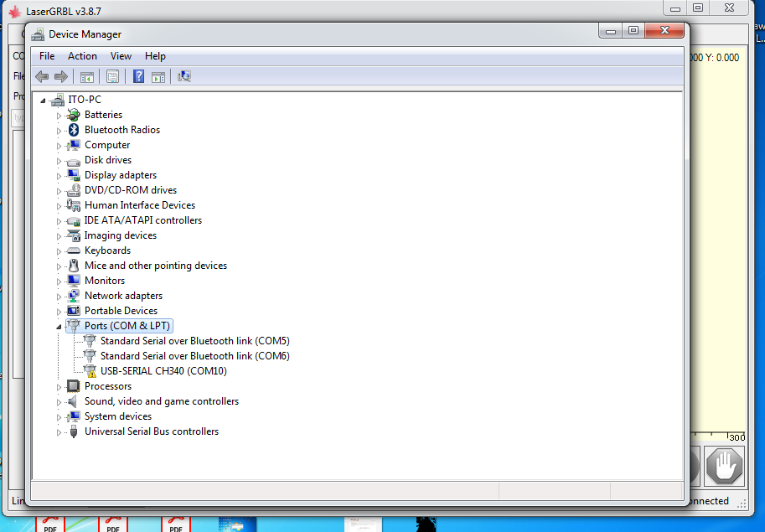Image resolution: width=765 pixels, height=532 pixels.
Task: Select the Display adapters icon
Action: click(74, 175)
